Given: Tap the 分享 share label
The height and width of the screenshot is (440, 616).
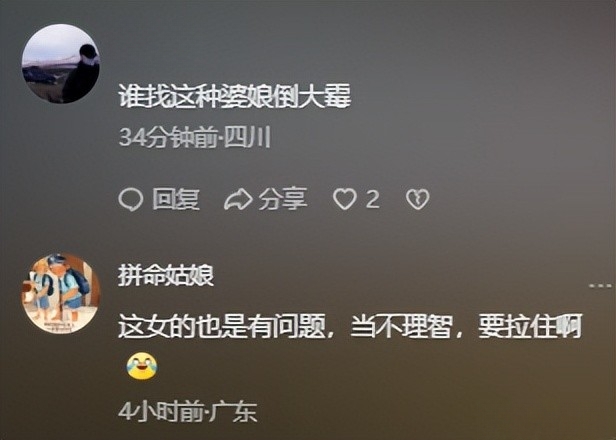Looking at the screenshot, I should coord(282,199).
